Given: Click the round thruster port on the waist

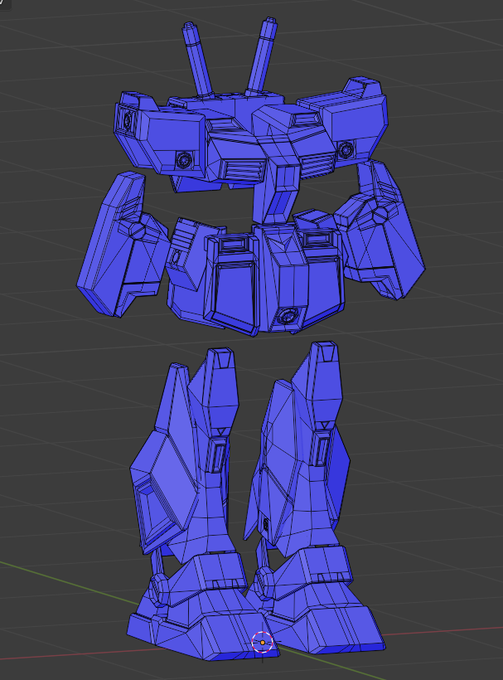Looking at the screenshot, I should tap(286, 315).
